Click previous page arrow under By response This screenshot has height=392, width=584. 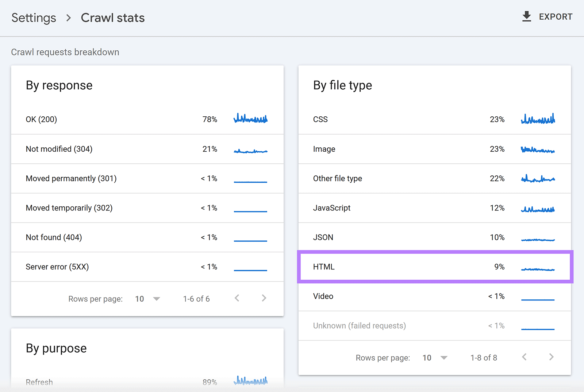(237, 298)
